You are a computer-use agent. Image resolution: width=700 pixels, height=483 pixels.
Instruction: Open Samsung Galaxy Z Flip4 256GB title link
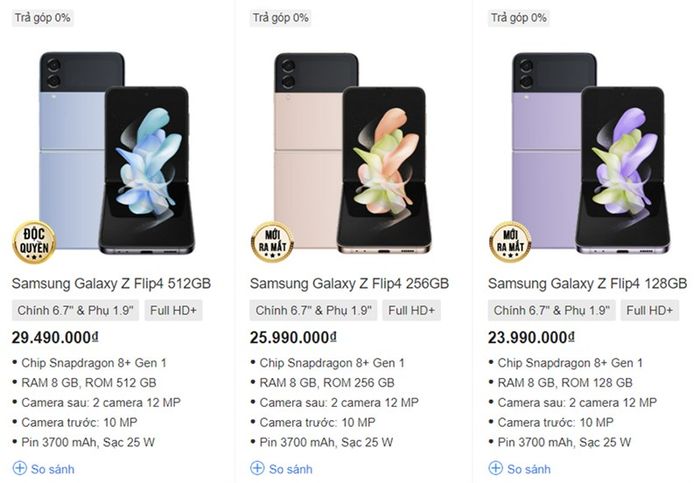(349, 283)
